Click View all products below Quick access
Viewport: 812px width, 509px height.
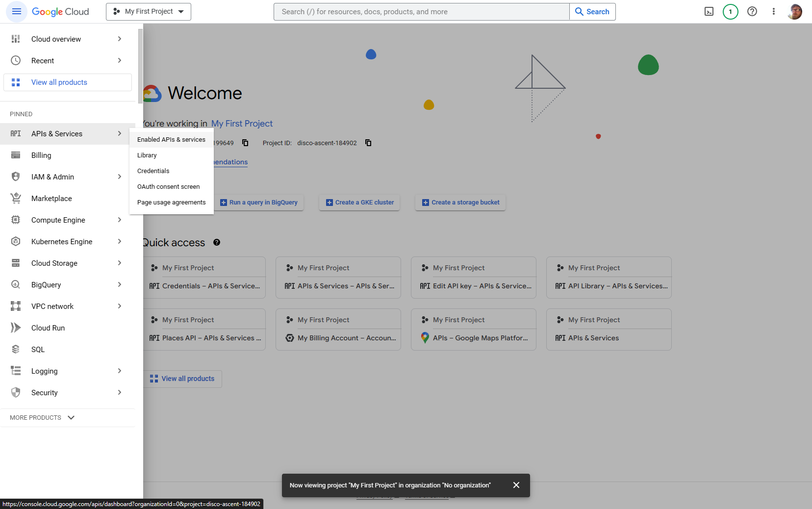pos(182,379)
